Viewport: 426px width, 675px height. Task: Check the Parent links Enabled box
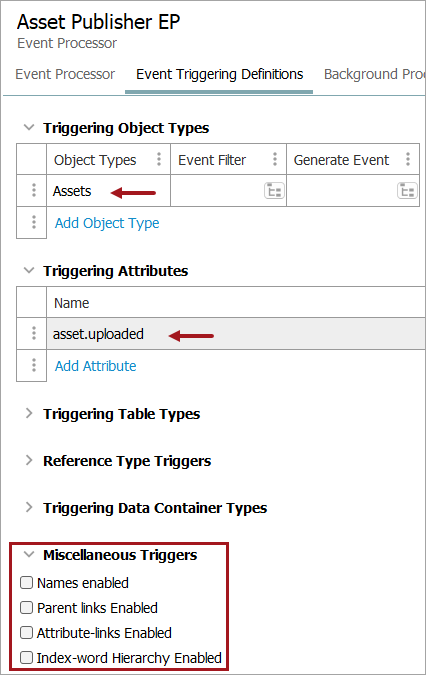point(27,607)
